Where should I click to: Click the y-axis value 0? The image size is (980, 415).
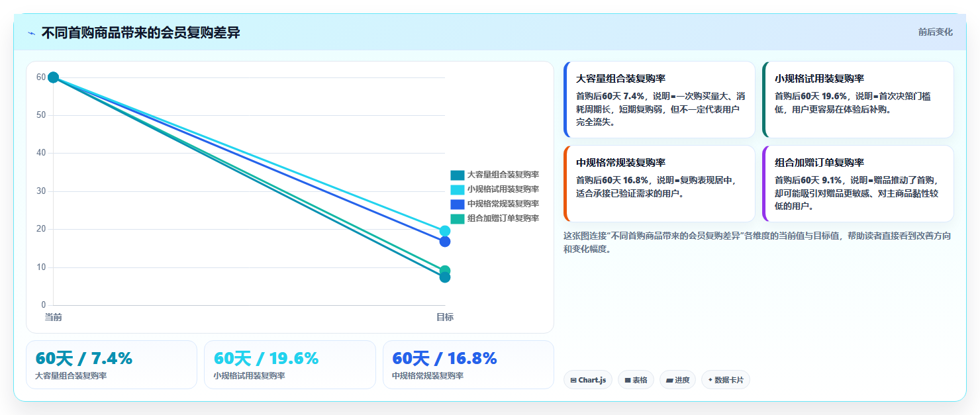(x=44, y=305)
